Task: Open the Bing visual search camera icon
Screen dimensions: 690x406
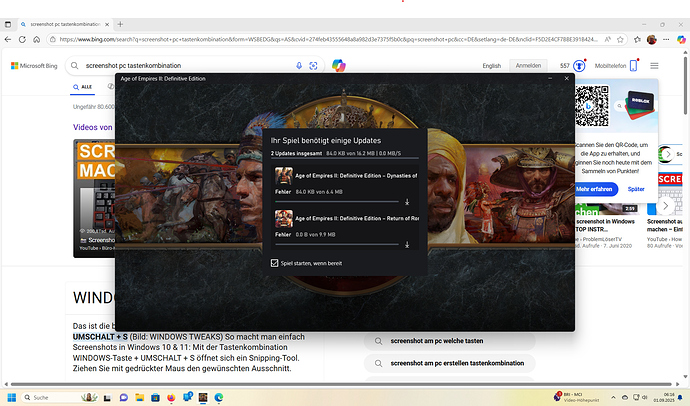Action: coord(313,65)
